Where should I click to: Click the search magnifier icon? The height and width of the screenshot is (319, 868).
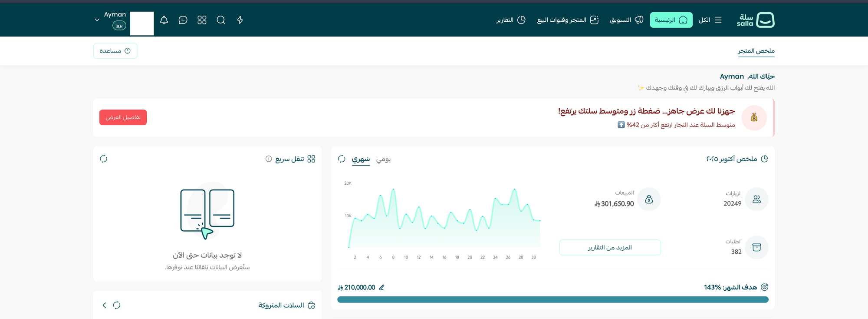(x=221, y=20)
